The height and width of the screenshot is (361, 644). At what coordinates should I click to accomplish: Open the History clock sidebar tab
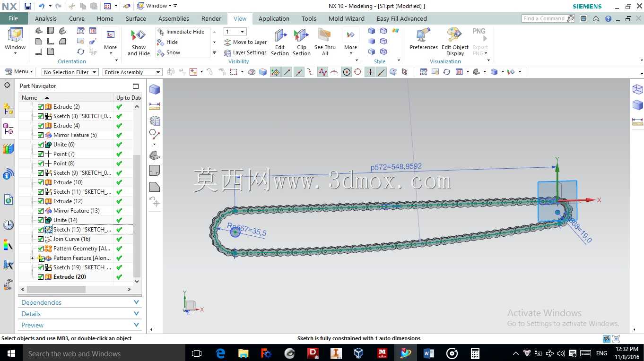8,225
